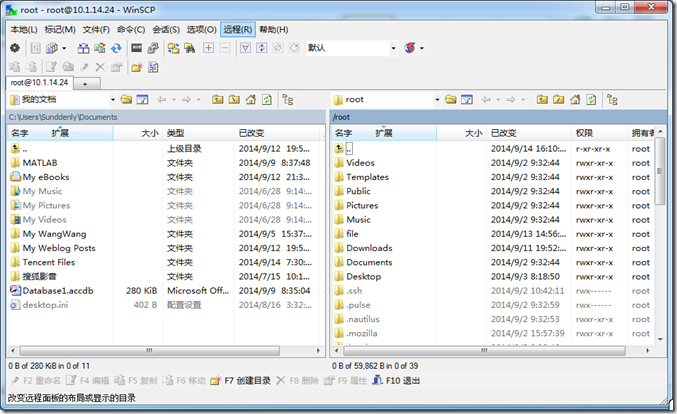
Task: Click home directory icon in local panel
Action: pos(250,100)
